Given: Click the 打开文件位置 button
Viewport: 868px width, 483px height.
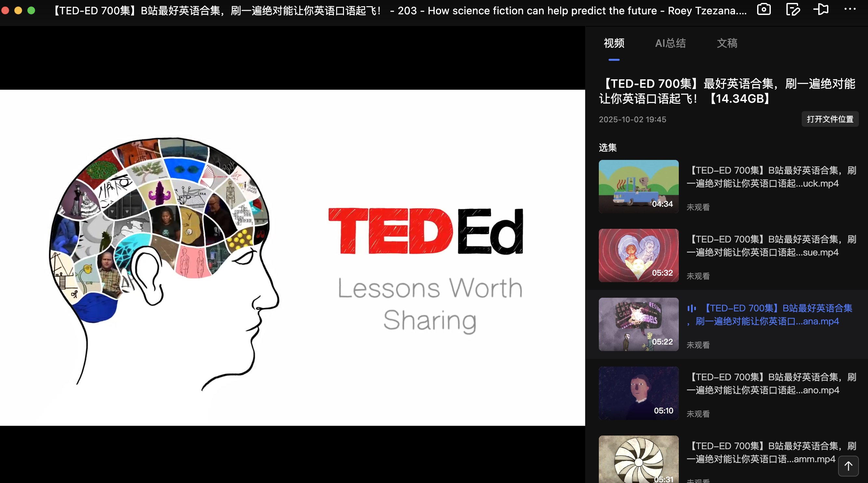Looking at the screenshot, I should pyautogui.click(x=830, y=119).
